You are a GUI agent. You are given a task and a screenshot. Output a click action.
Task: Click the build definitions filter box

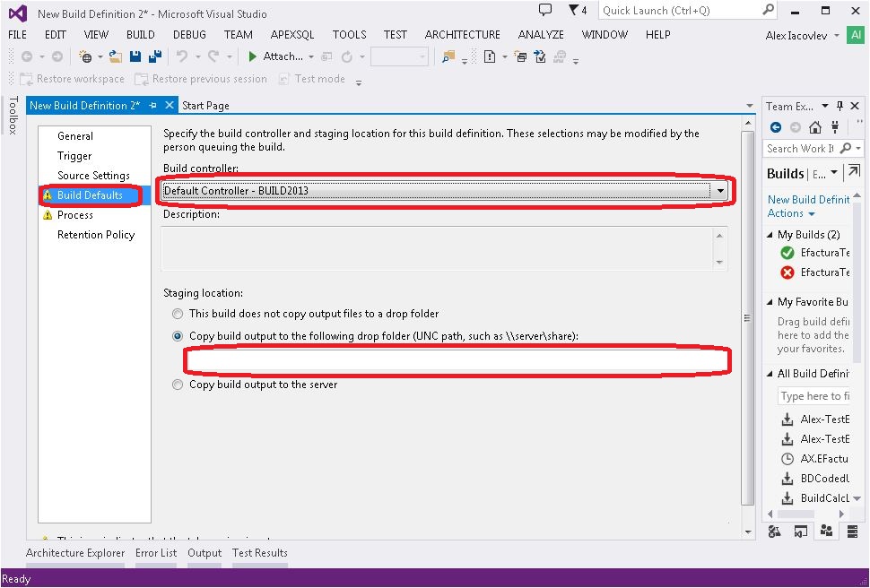814,396
